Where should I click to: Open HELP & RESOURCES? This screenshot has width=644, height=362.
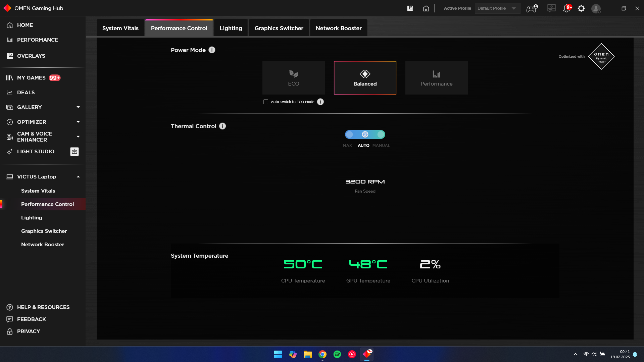43,307
